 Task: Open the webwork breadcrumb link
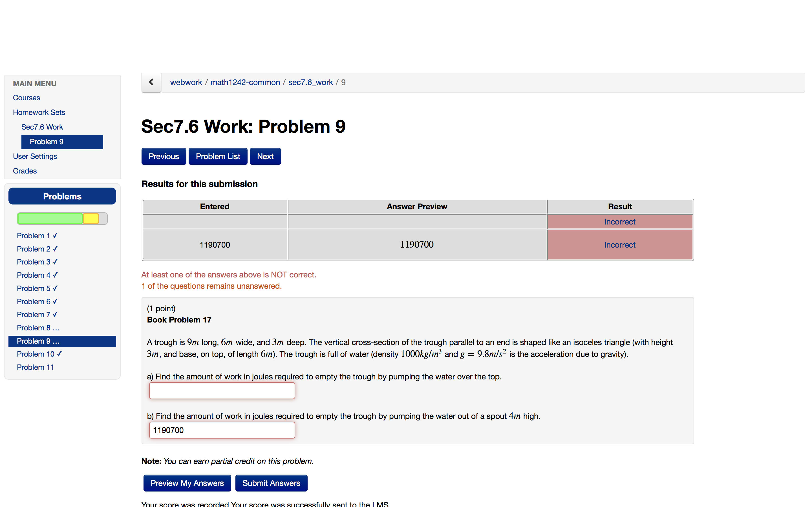coord(186,83)
